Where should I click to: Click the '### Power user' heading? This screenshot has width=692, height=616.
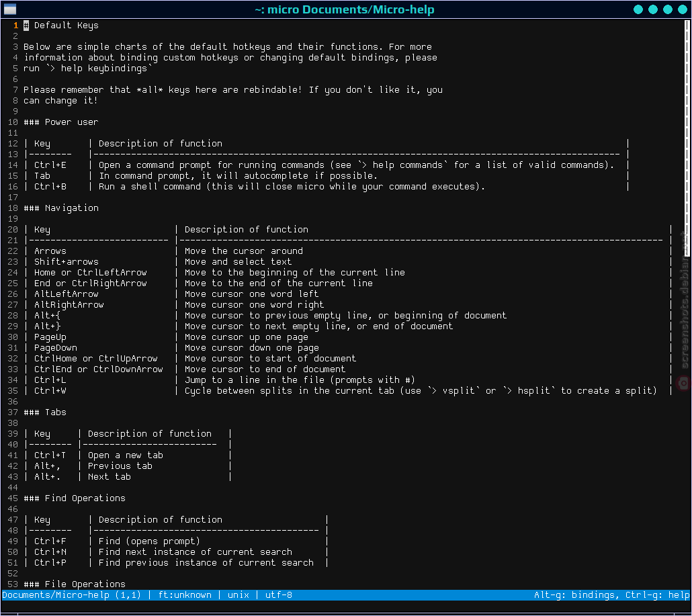(61, 122)
